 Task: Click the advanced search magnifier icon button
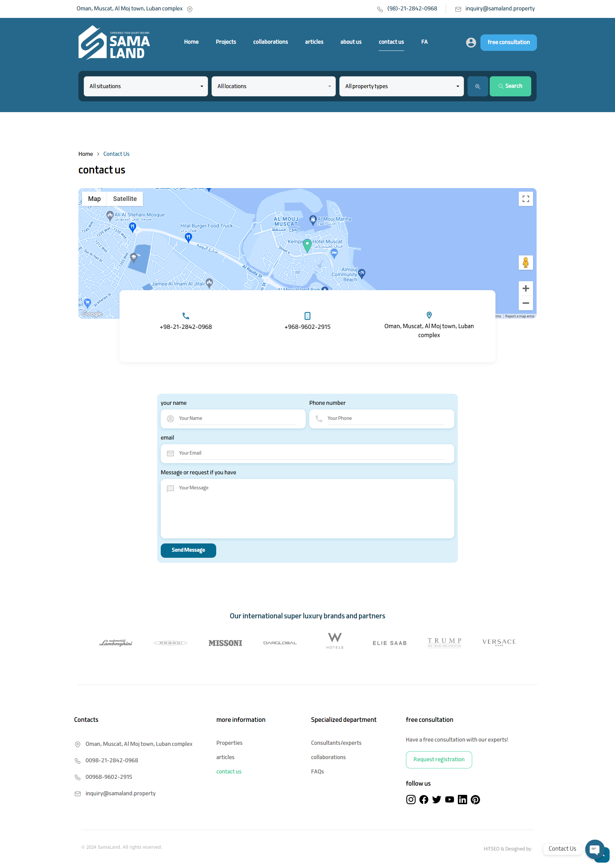coord(477,86)
